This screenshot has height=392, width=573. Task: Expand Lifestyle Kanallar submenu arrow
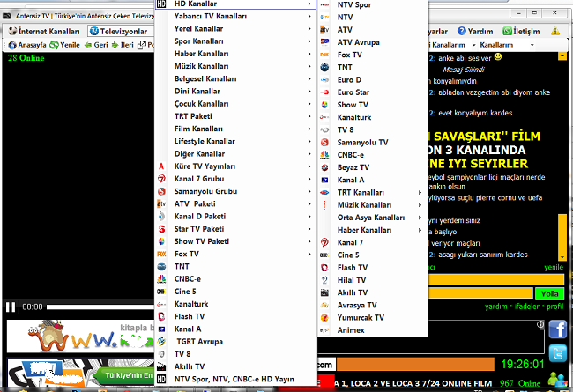pyautogui.click(x=309, y=141)
